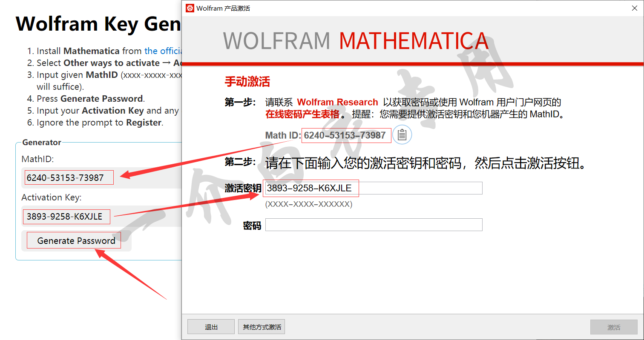Click the Wolfram Key Gen page heading
Image resolution: width=644 pixels, height=340 pixels.
click(98, 24)
